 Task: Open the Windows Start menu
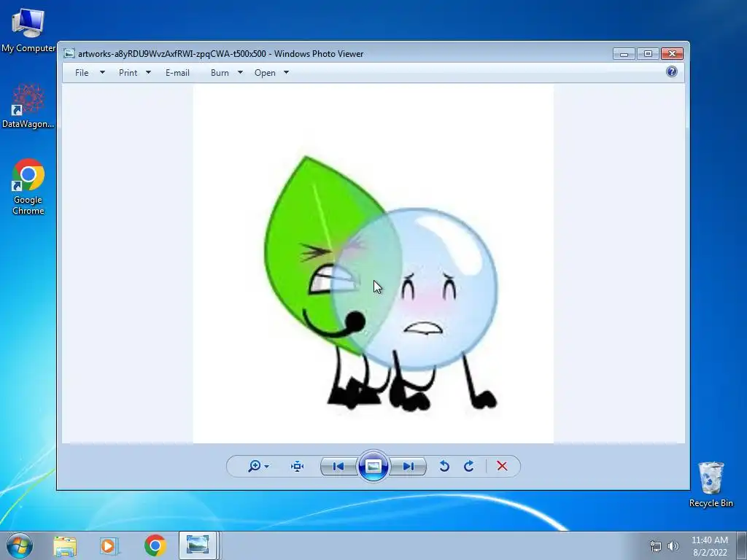(20, 545)
